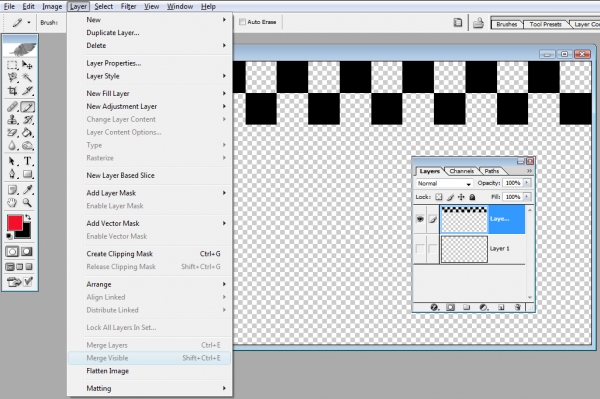
Task: Open the file browser toolbar icon
Action: coord(458,23)
